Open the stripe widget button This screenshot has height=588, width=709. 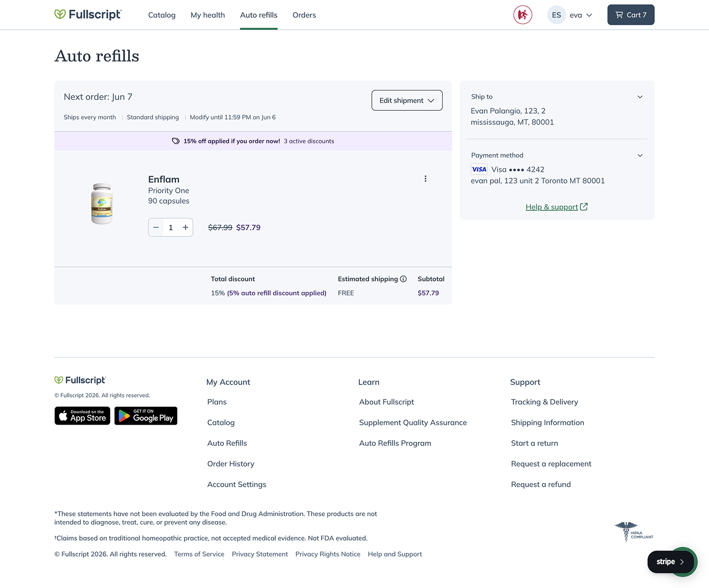click(670, 561)
